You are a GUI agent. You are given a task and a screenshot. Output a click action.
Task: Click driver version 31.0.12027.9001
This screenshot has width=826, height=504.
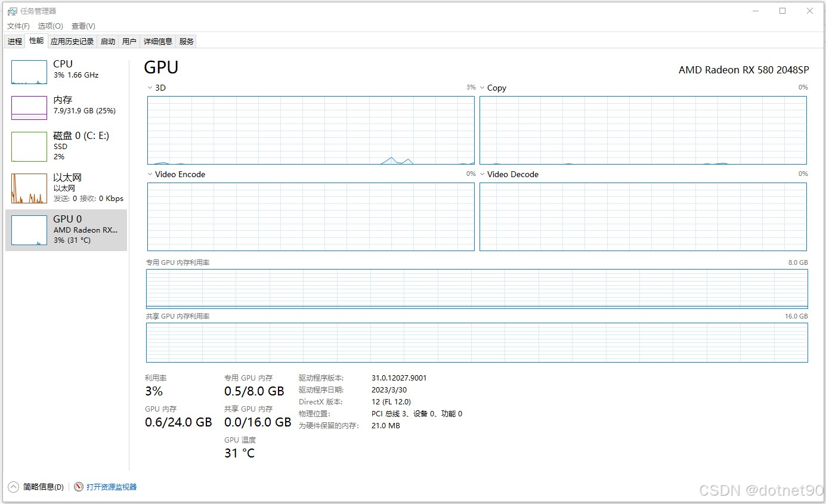tap(399, 378)
